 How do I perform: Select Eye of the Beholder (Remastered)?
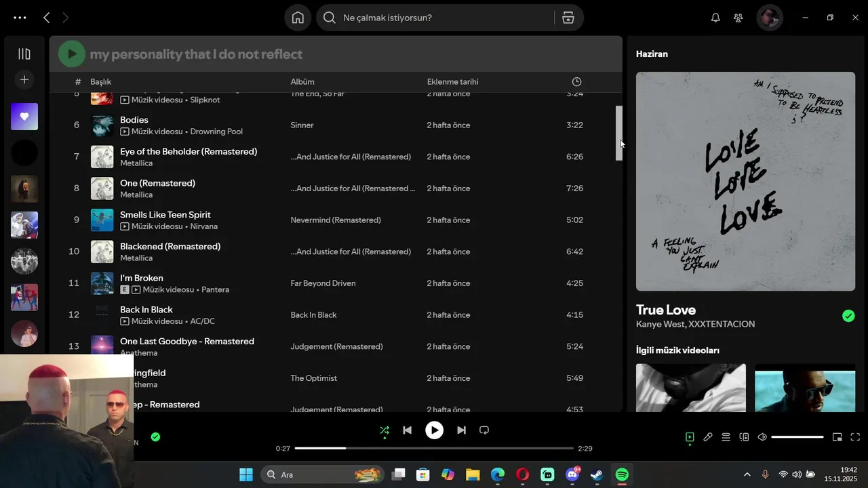click(189, 152)
